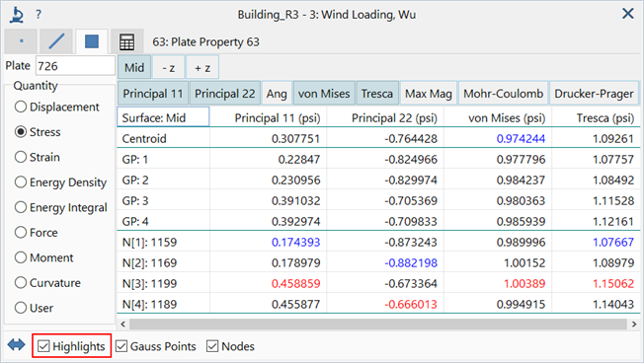The height and width of the screenshot is (363, 644).
Task: Open the calculator table icon tab
Action: 126,41
